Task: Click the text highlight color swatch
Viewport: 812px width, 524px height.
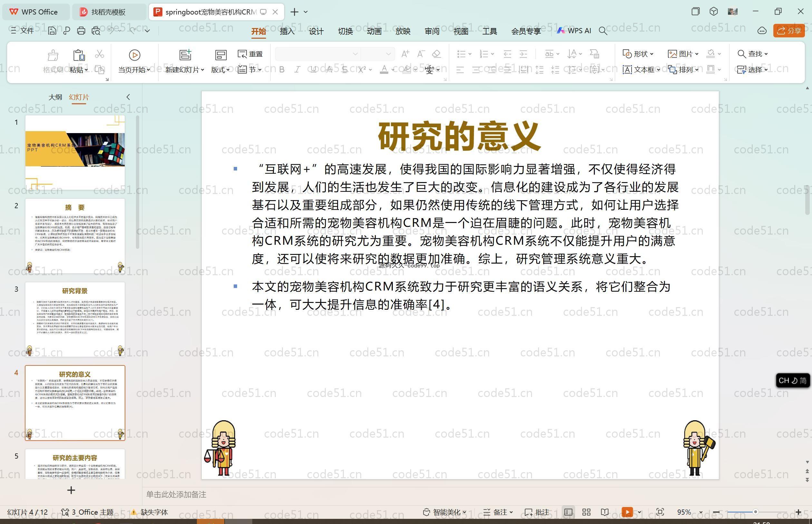Action: (407, 70)
